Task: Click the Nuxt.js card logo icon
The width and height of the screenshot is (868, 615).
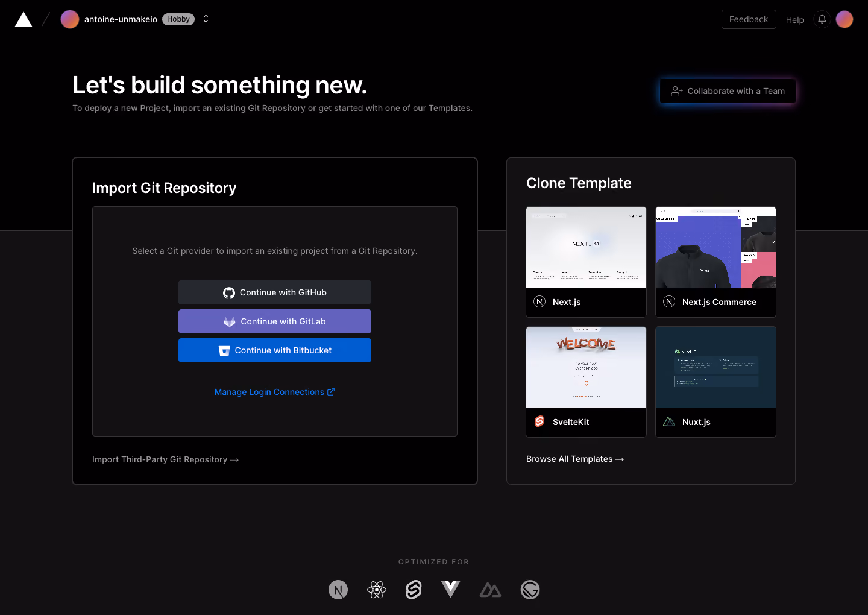Action: [669, 422]
